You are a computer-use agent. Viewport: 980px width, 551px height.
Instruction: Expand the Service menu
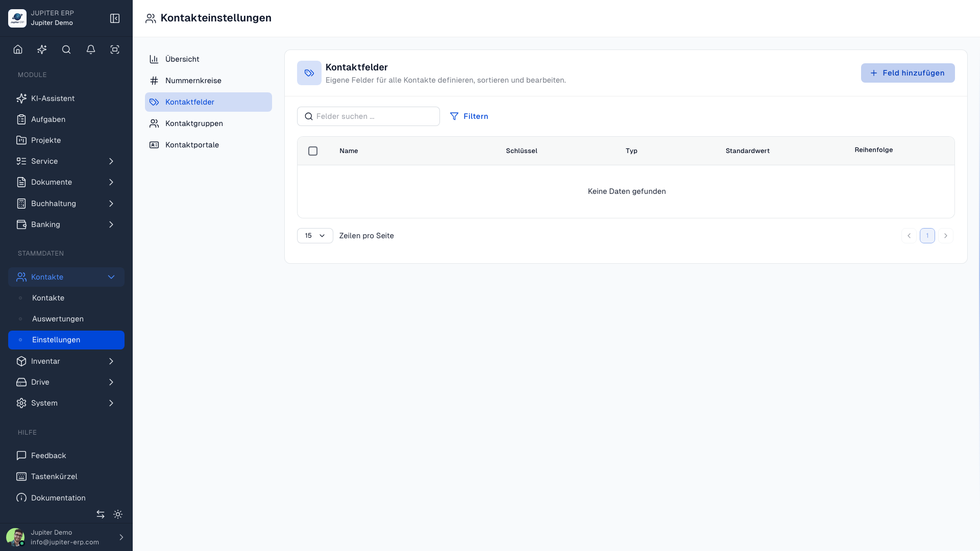point(66,161)
